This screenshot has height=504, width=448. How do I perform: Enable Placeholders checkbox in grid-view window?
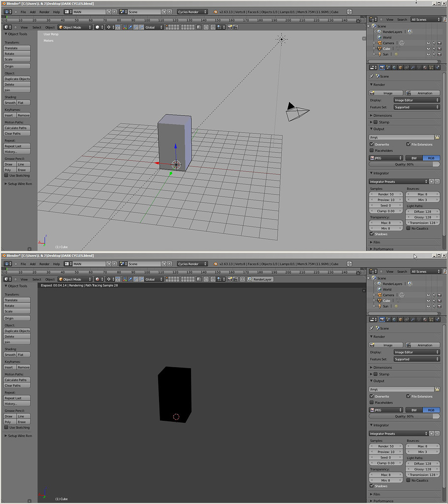(x=372, y=151)
